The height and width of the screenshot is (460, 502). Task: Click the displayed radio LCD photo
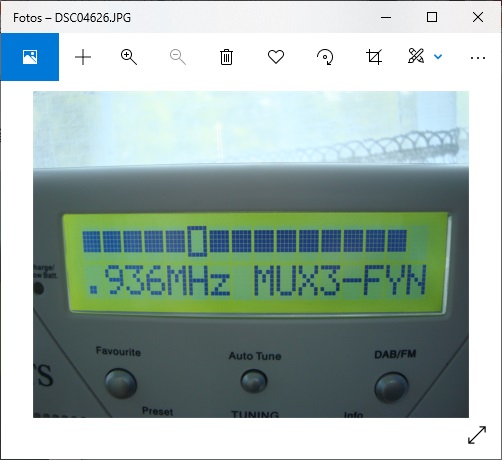[251, 254]
